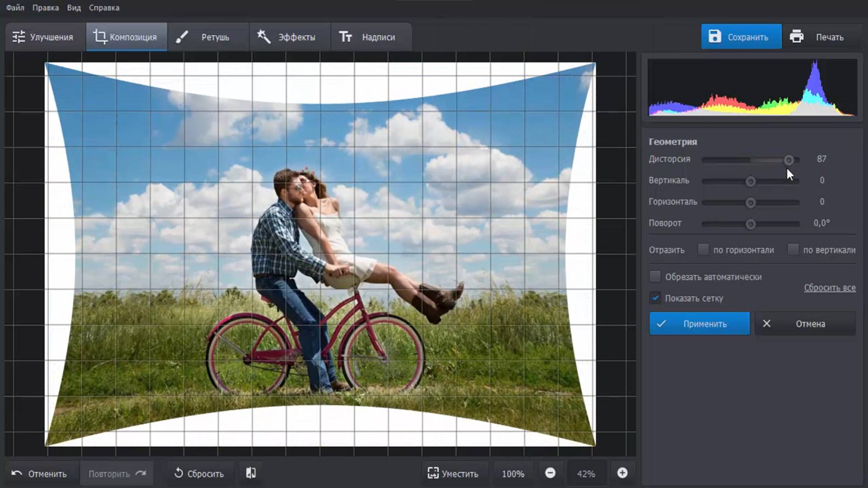Zoom out with the minus icon
This screenshot has width=868, height=488.
[550, 473]
